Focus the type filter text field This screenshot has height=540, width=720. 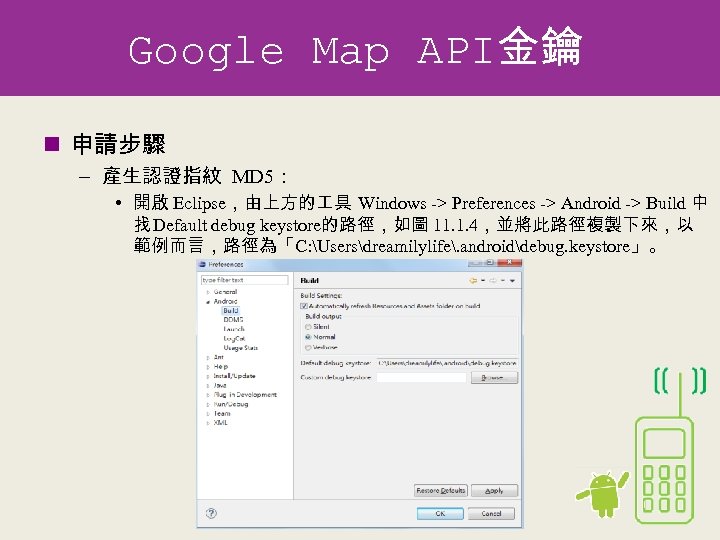[244, 280]
